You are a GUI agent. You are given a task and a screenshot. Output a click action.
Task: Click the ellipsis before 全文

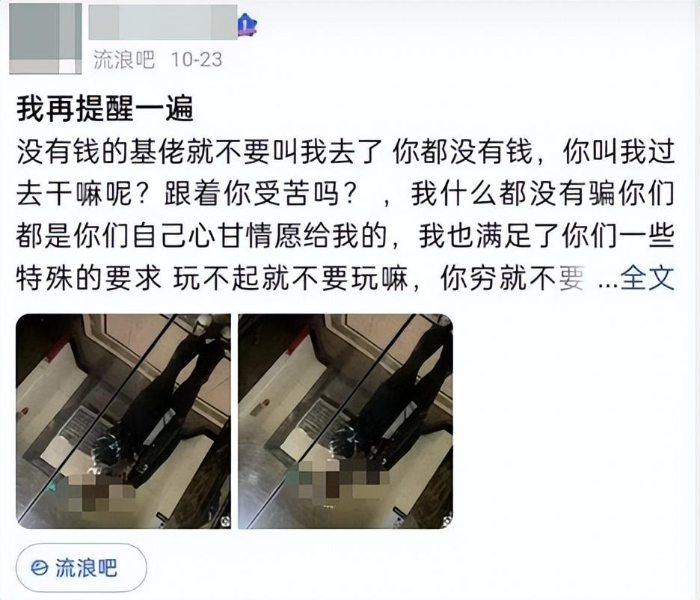tap(607, 284)
